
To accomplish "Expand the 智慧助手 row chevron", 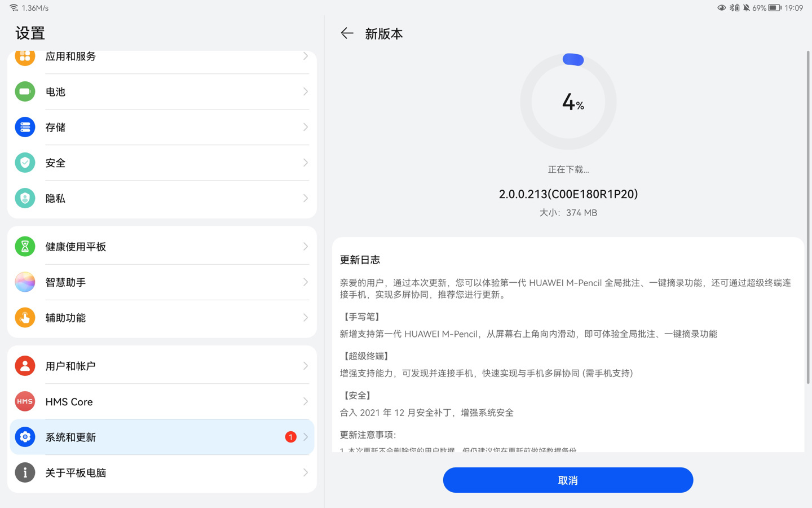I will pos(305,282).
